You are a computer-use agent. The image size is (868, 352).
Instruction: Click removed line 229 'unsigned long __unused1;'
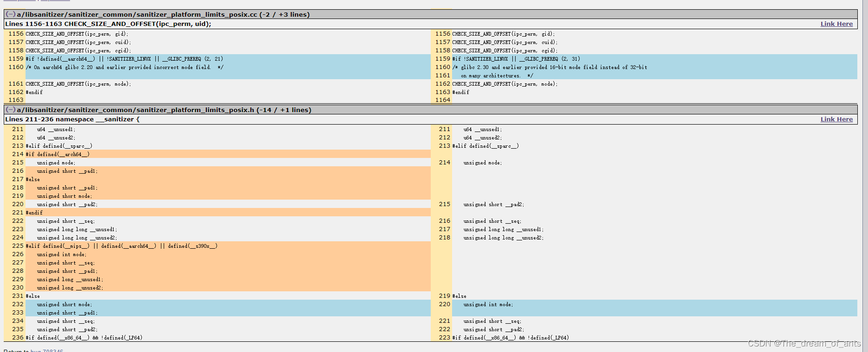70,279
